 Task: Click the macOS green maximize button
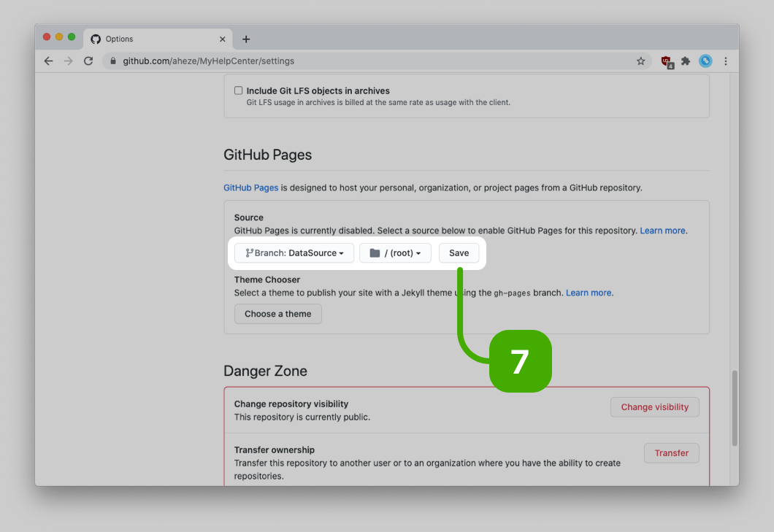click(72, 37)
